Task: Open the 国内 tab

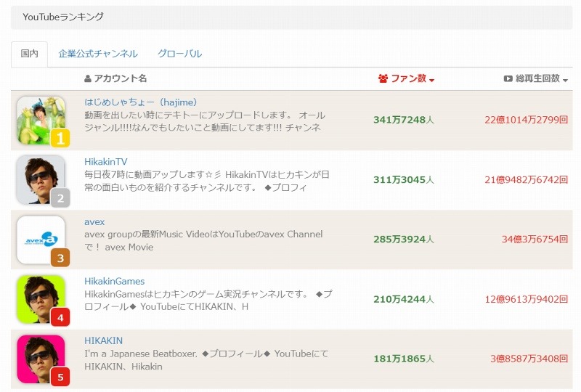Action: click(29, 54)
